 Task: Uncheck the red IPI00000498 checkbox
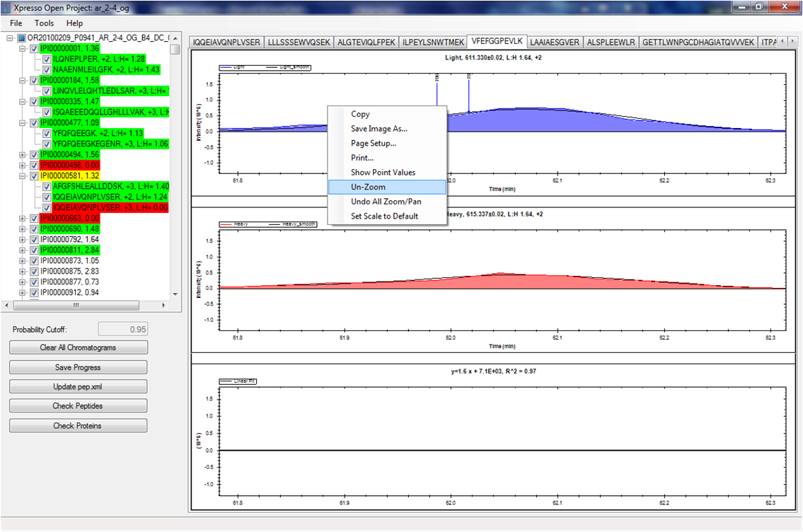point(33,165)
